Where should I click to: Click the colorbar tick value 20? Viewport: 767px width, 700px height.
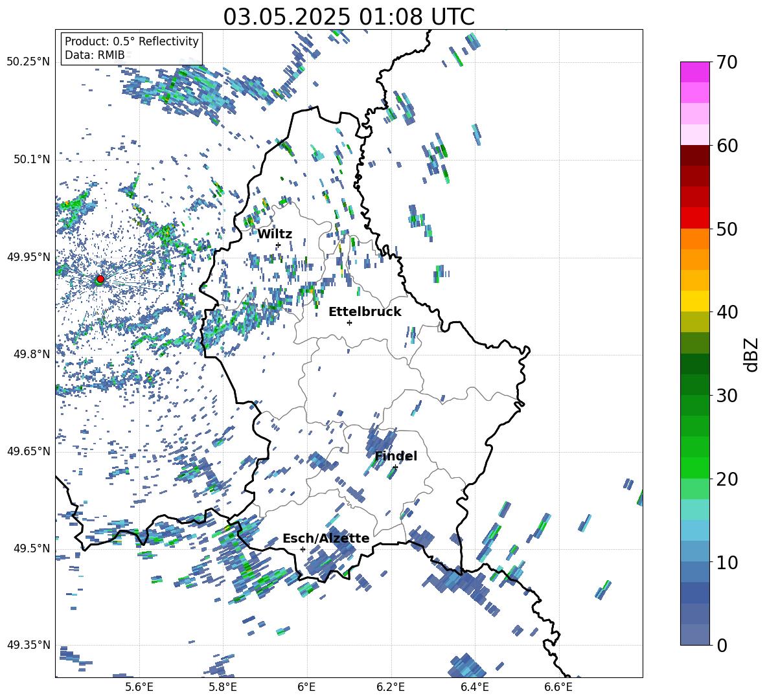point(727,479)
